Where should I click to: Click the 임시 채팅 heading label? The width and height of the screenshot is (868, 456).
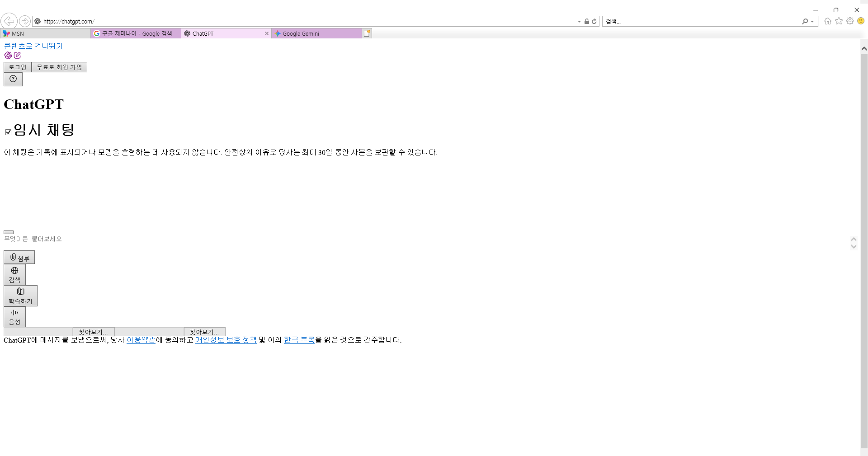click(x=44, y=130)
